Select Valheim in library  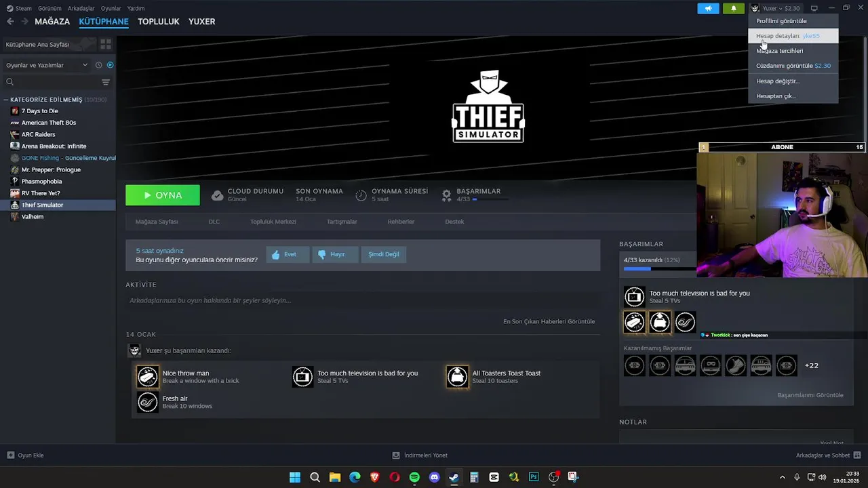pyautogui.click(x=32, y=217)
